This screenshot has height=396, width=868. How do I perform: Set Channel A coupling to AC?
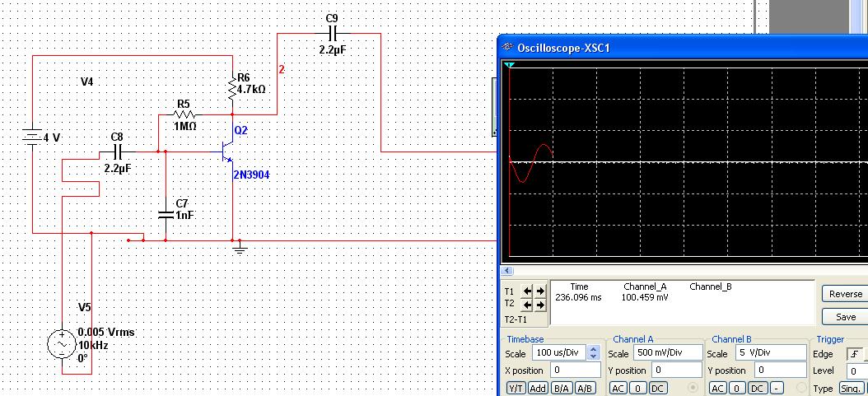(618, 388)
